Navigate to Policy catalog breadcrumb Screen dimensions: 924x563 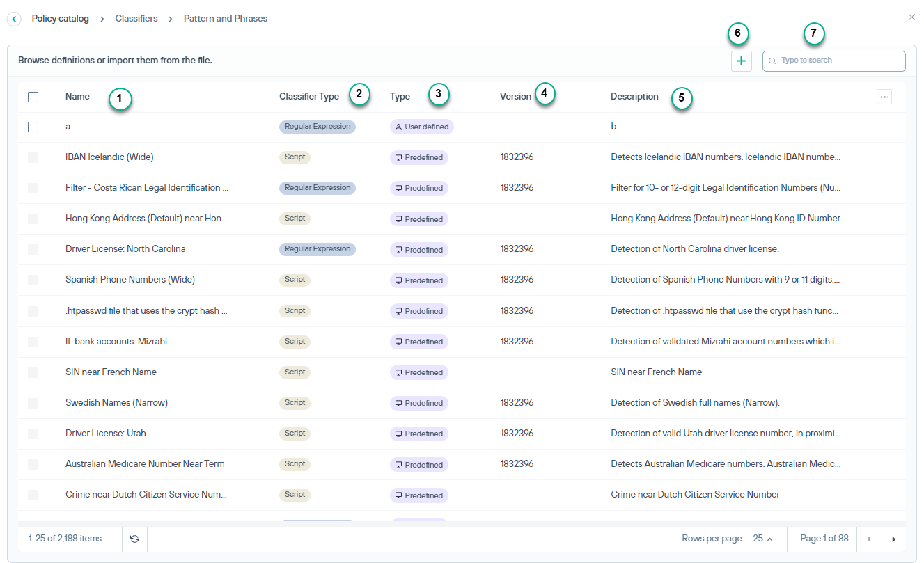pyautogui.click(x=61, y=19)
